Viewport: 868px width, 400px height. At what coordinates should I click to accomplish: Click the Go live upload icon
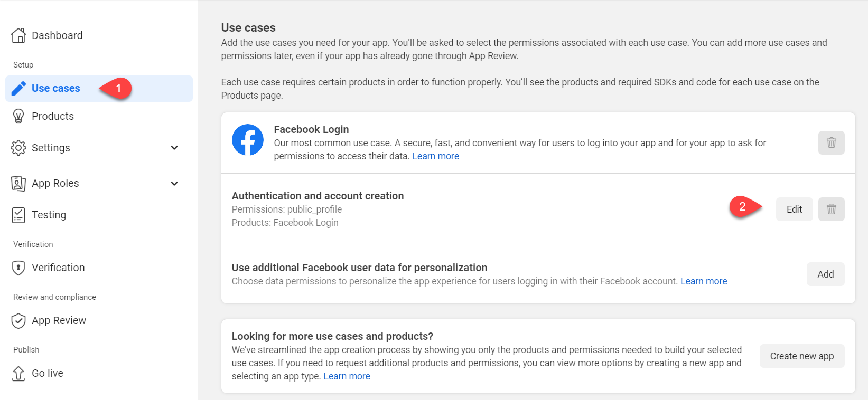pyautogui.click(x=18, y=373)
